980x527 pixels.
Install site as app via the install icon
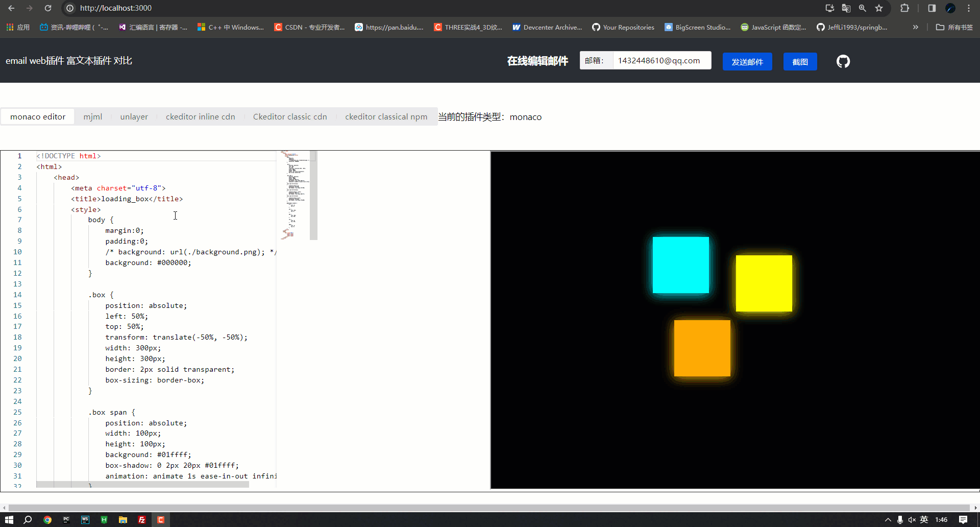(x=829, y=8)
